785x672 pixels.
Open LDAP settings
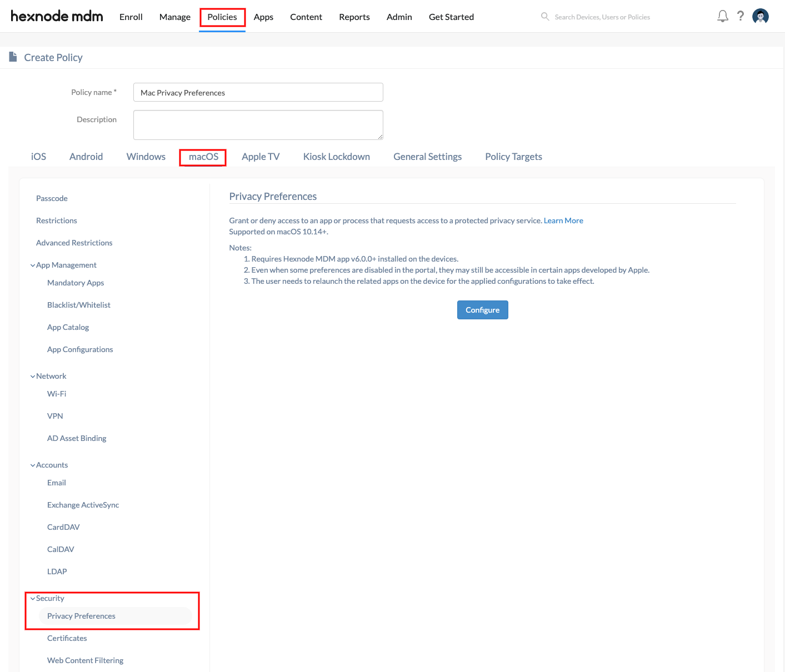click(x=57, y=571)
